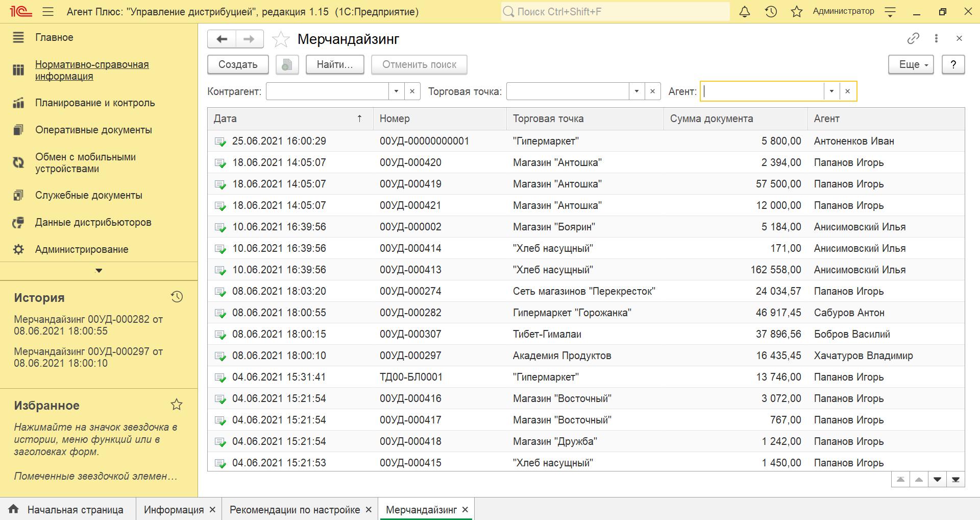
Task: Click the Администрирование gear icon
Action: click(18, 249)
